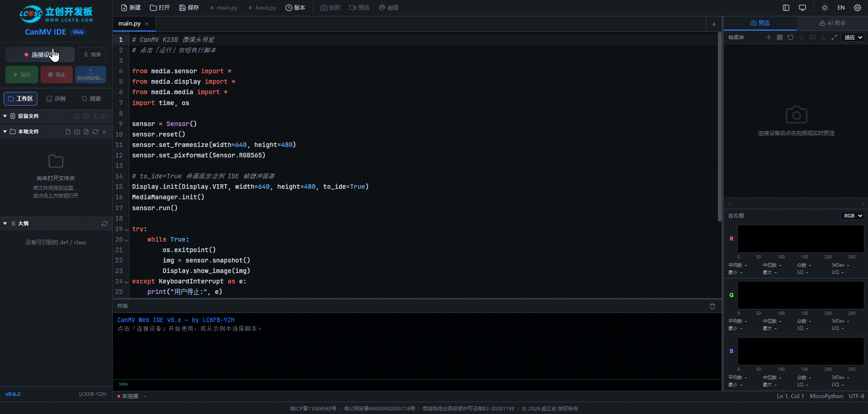This screenshot has height=414, width=868.
Task: Click the UTF-8 encoding indicator
Action: 856,396
